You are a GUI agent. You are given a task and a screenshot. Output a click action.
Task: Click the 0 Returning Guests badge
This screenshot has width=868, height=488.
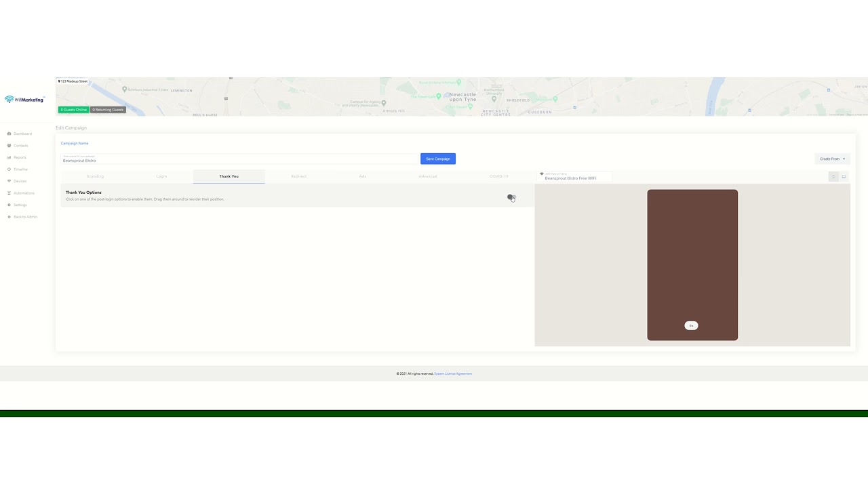(108, 110)
